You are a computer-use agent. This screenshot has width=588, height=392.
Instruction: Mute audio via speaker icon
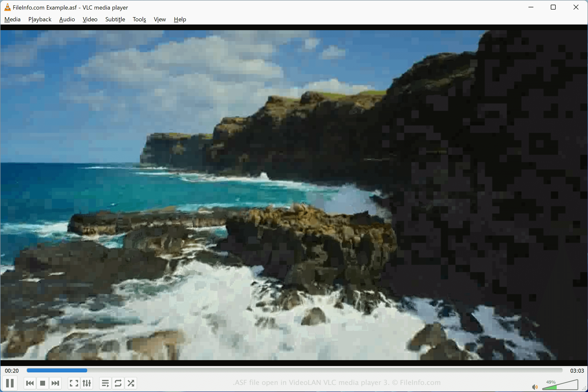click(535, 387)
